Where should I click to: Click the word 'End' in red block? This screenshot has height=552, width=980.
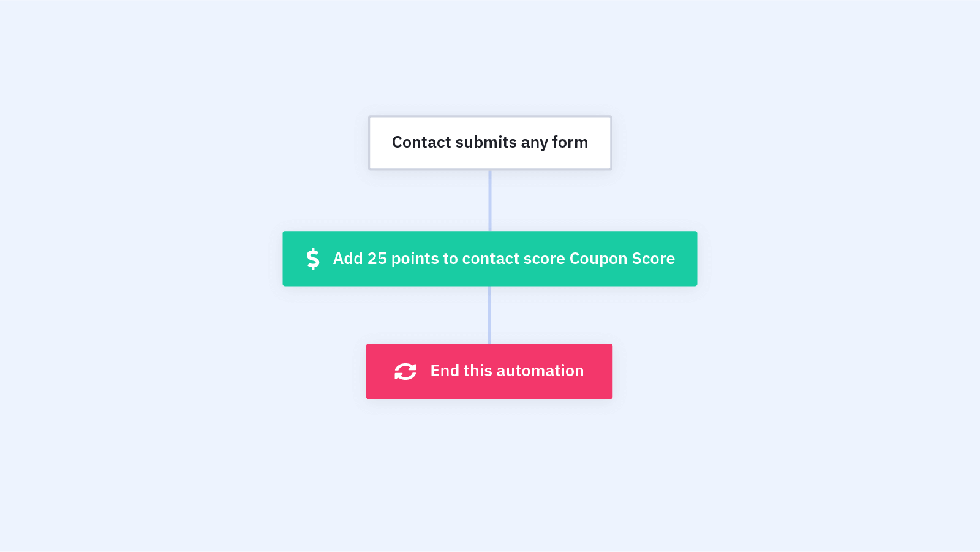tap(445, 371)
